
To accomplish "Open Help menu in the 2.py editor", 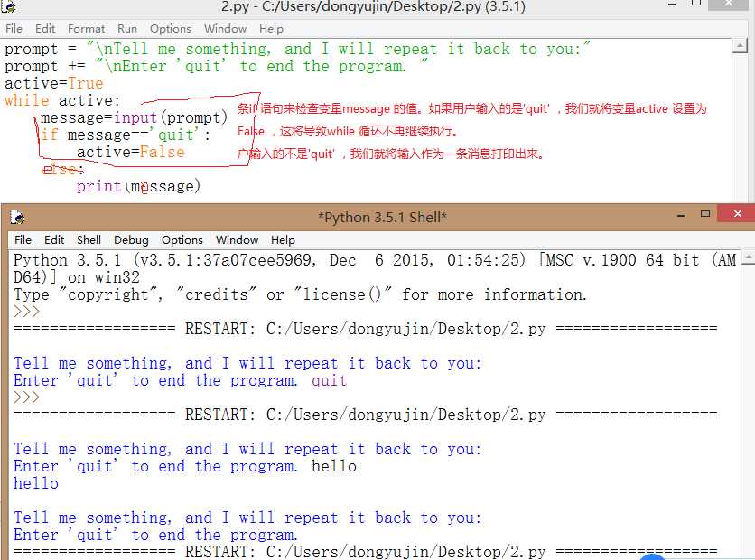I will pos(271,29).
